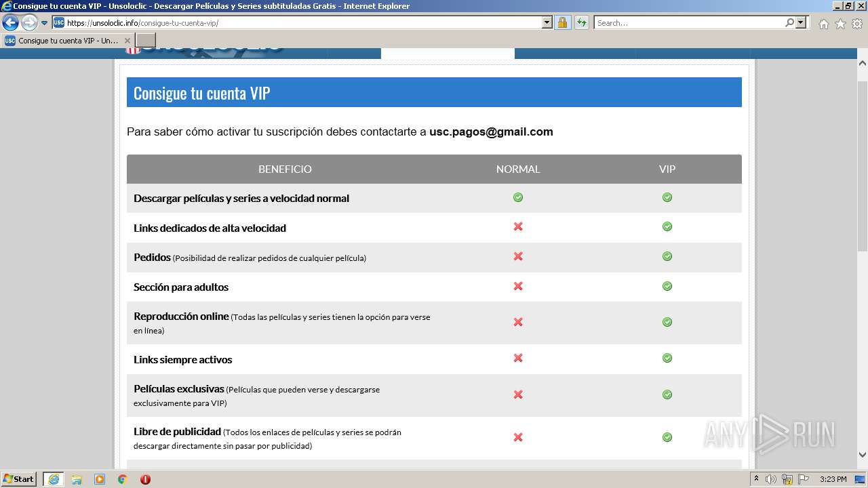868x488 pixels.
Task: Click red X for Sección para adultos
Action: (518, 286)
